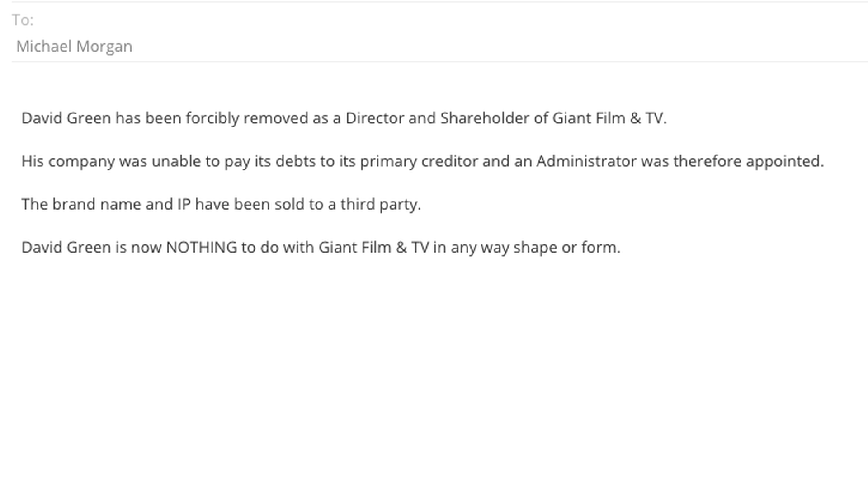Image resolution: width=868 pixels, height=488 pixels.
Task: Click the capitalized word NOTHING
Action: (202, 247)
